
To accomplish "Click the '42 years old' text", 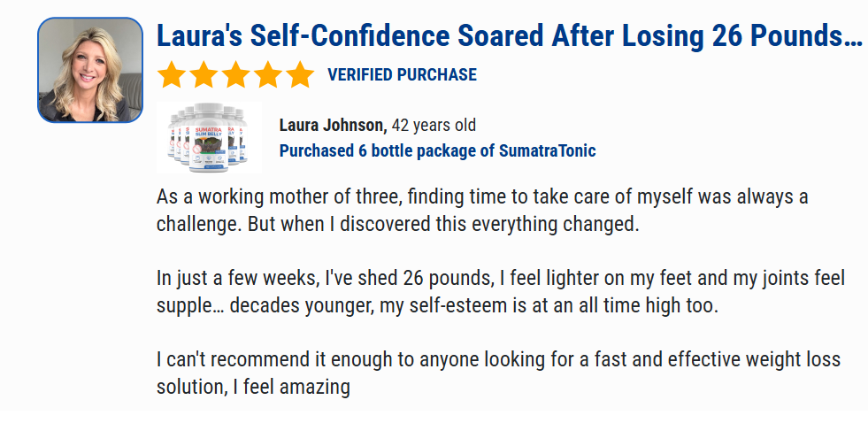I will 434,125.
